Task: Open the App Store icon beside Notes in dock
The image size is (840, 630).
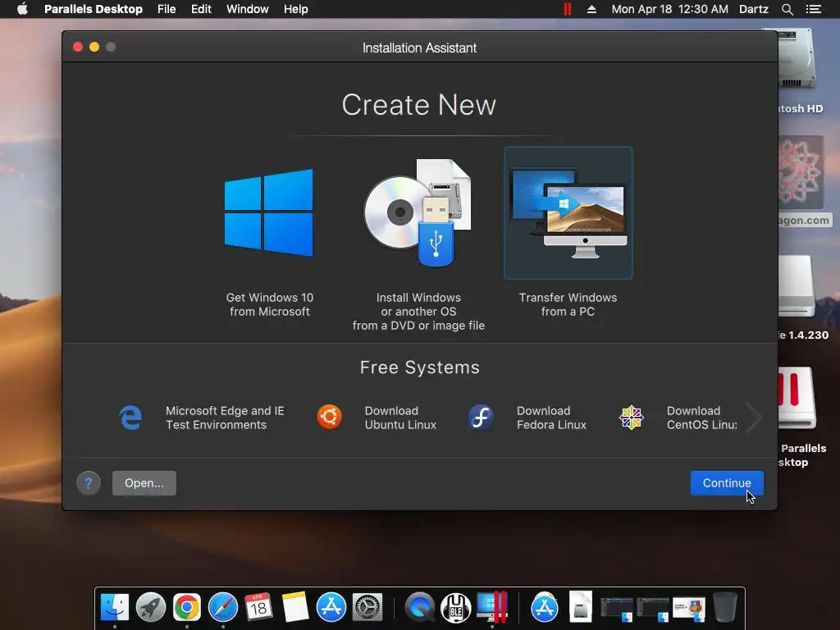Action: (331, 607)
